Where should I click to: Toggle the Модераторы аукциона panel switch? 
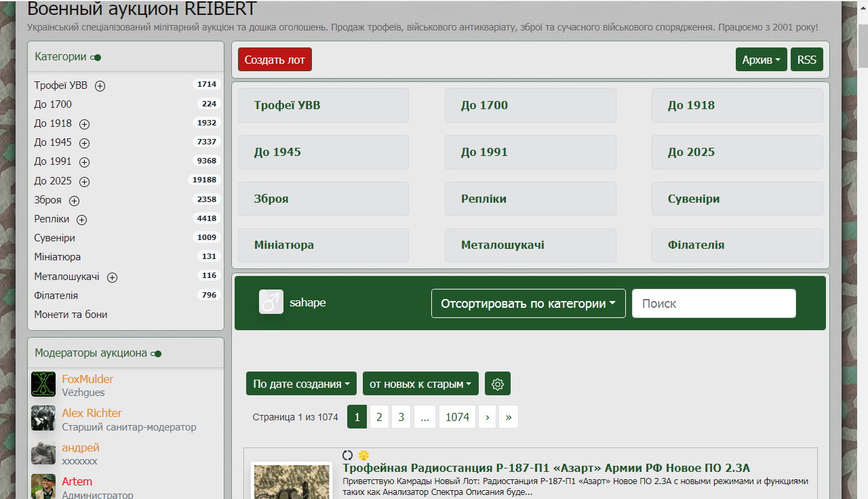[x=156, y=353]
